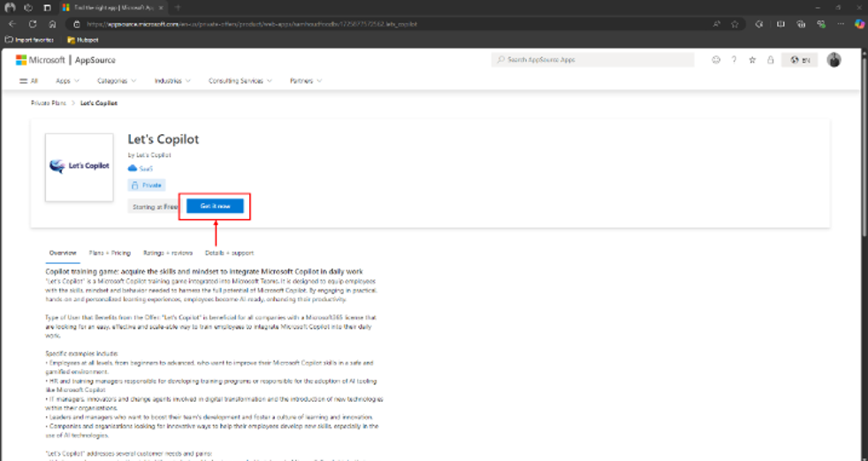This screenshot has height=461, width=868.
Task: Expand the Industries dropdown menu
Action: coord(172,80)
